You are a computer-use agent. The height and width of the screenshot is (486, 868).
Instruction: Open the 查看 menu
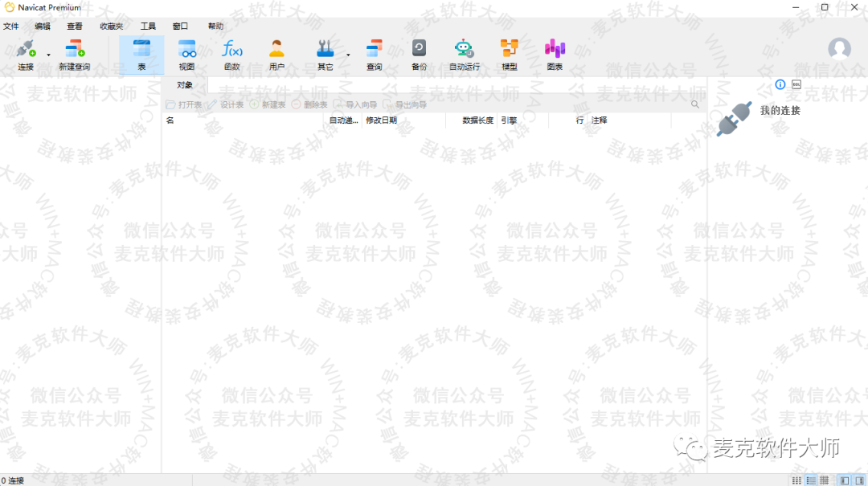click(x=75, y=26)
